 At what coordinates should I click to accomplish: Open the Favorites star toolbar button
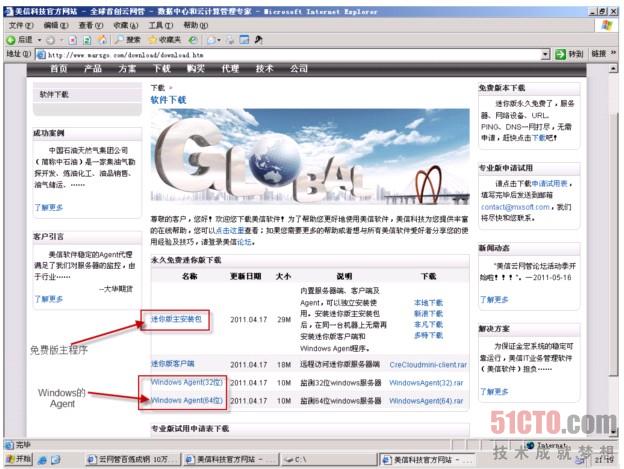tap(164, 40)
